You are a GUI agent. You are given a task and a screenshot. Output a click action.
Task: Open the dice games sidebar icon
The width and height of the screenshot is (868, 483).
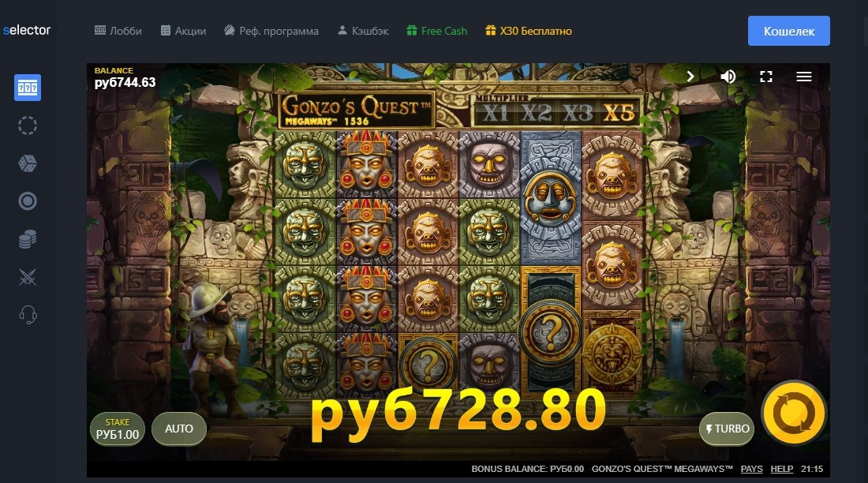pos(27,163)
